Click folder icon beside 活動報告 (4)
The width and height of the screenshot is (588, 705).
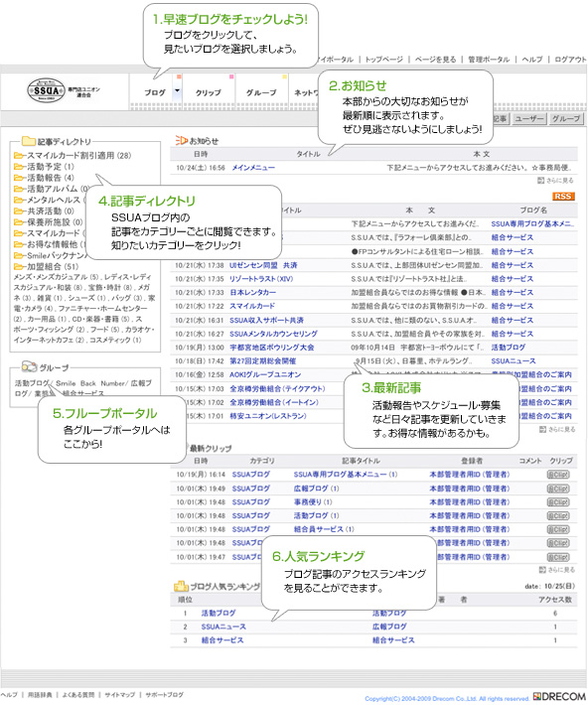(x=19, y=178)
